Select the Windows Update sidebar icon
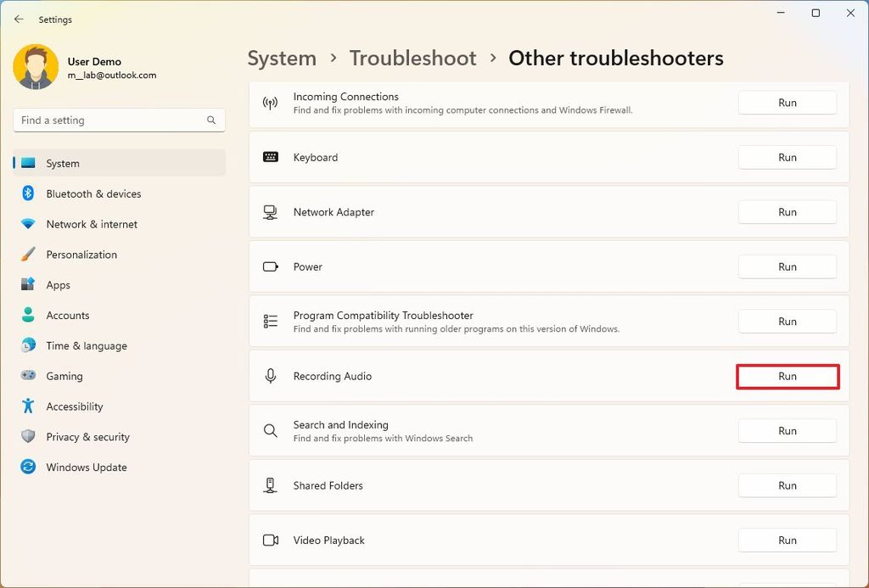Image resolution: width=869 pixels, height=588 pixels. [x=26, y=467]
